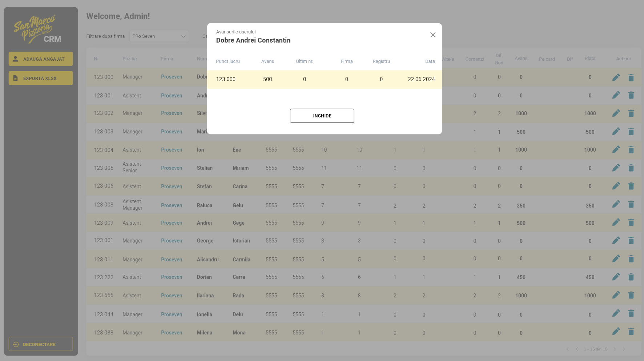Screen dimensions: 644x361
Task: Click EXPORTA XLSX button
Action: tap(41, 78)
